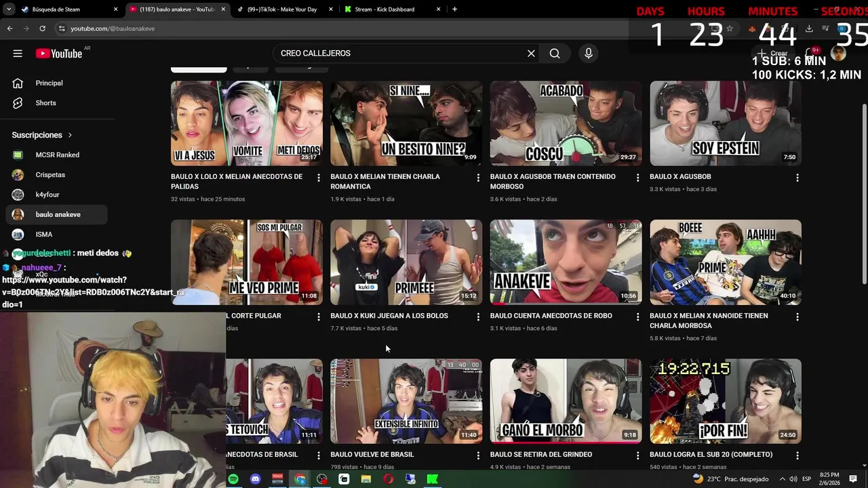The width and height of the screenshot is (868, 488).
Task: Play the GANÓ EL MORBO thumbnail video
Action: point(566,401)
